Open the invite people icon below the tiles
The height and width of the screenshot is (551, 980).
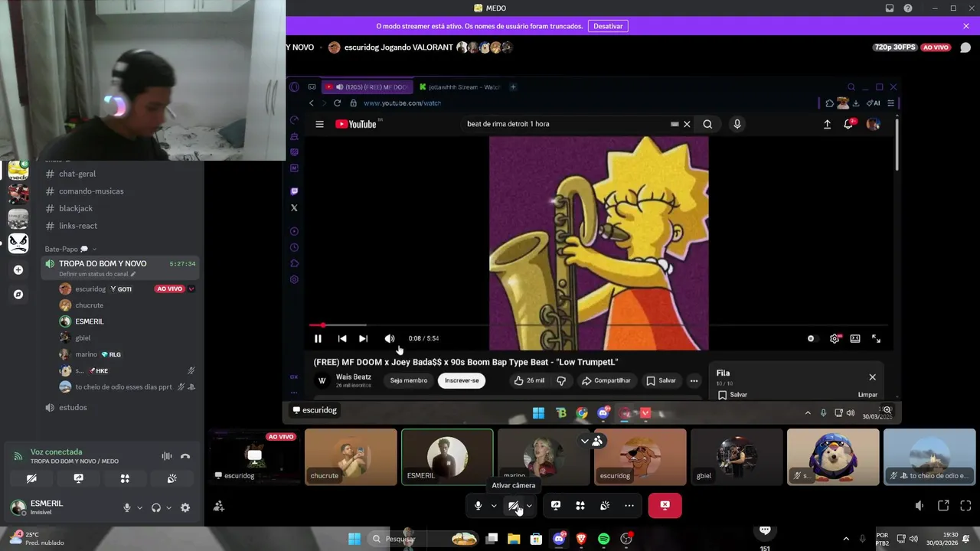coord(219,506)
